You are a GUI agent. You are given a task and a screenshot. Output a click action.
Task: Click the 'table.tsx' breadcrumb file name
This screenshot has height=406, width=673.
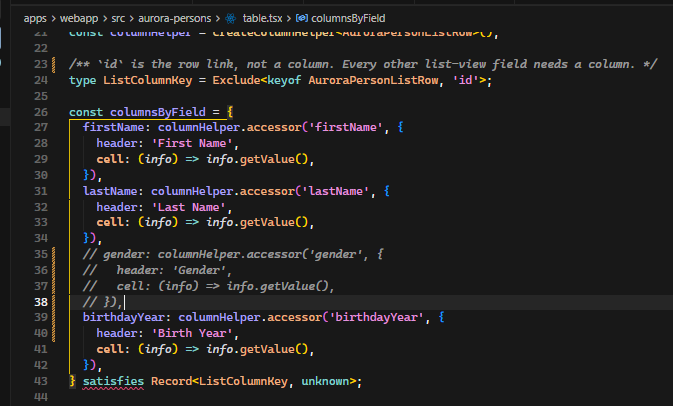click(262, 18)
